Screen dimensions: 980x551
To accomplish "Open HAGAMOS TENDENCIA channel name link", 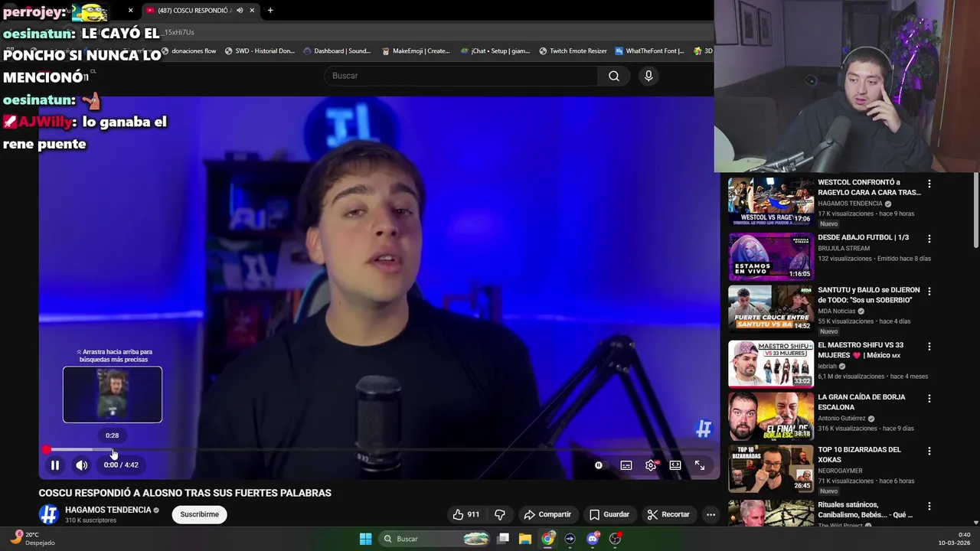I will [108, 510].
